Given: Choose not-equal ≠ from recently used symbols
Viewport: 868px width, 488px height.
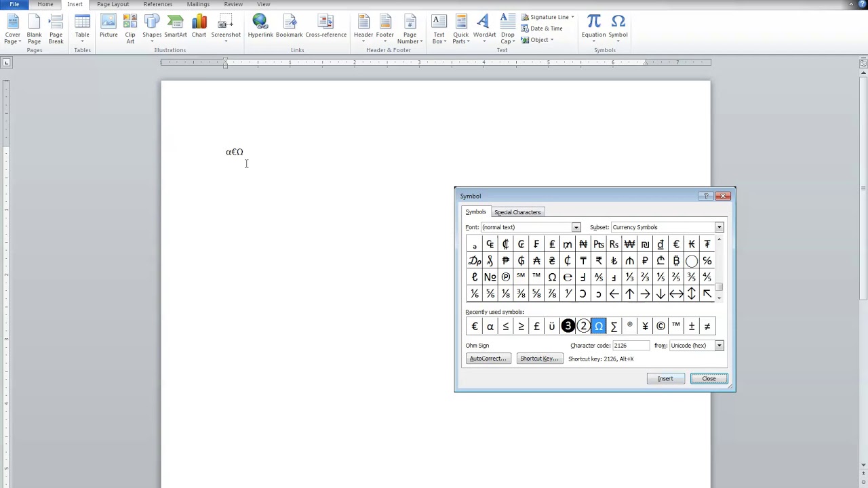Looking at the screenshot, I should tap(707, 327).
